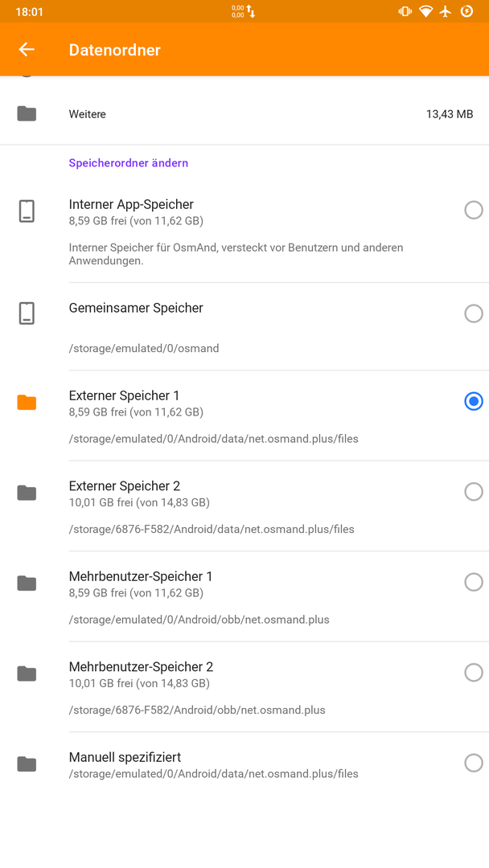Click the folder icon for Externer Speicher 2
489x868 pixels.
click(27, 493)
